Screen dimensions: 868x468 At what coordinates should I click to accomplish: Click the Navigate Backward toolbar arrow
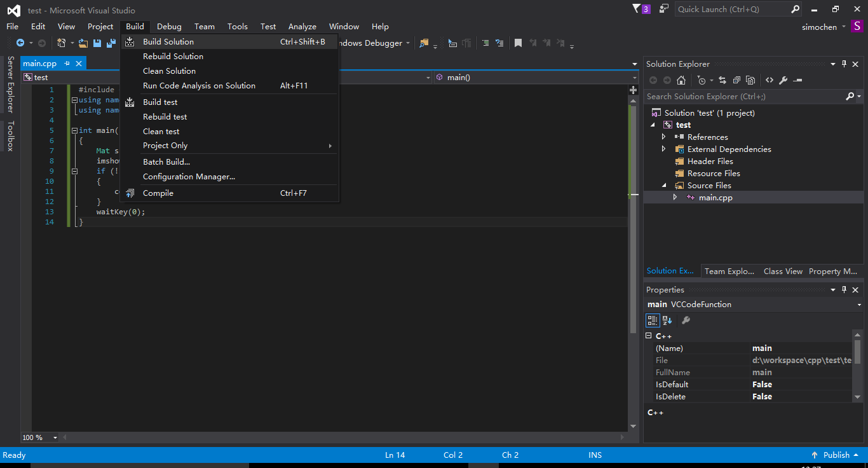coord(20,43)
